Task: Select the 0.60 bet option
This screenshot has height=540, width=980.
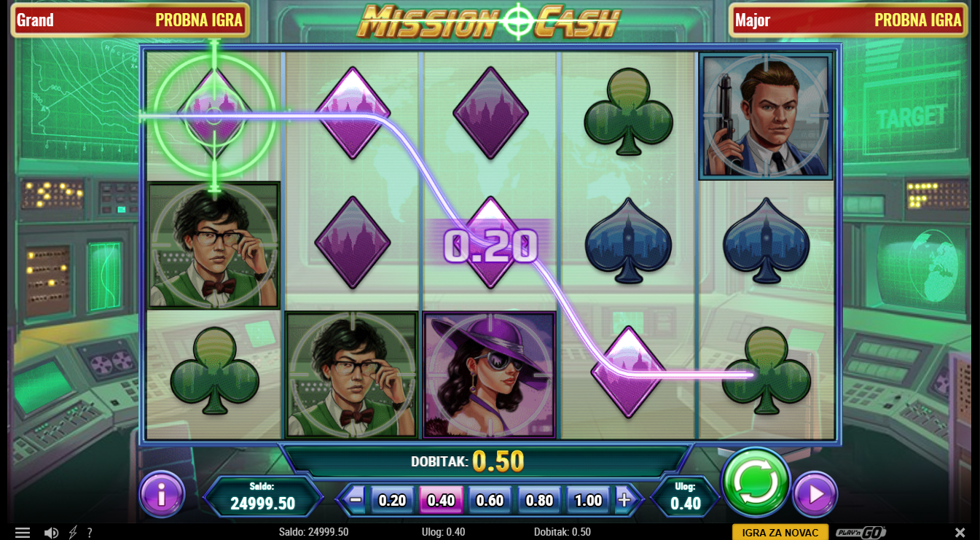Action: [490, 500]
